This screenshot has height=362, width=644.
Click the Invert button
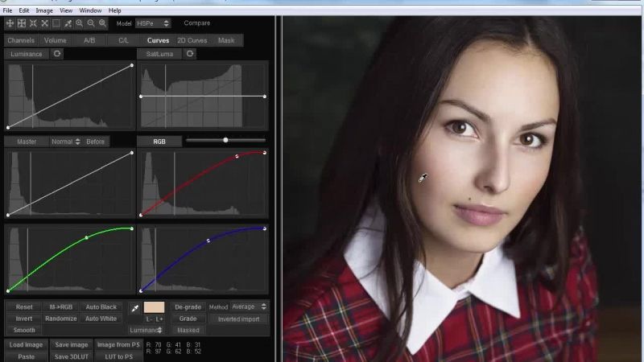(24, 319)
